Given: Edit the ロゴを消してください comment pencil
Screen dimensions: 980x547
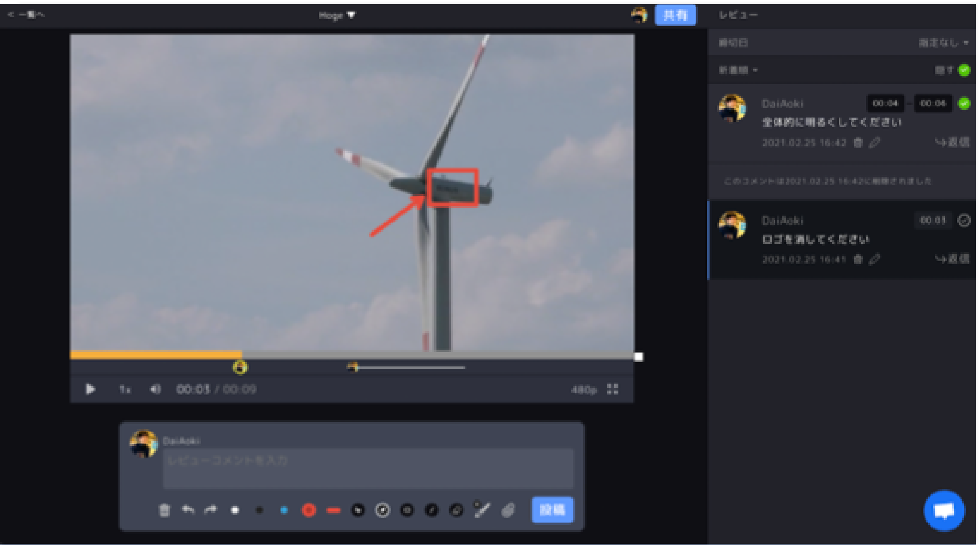Looking at the screenshot, I should [874, 259].
